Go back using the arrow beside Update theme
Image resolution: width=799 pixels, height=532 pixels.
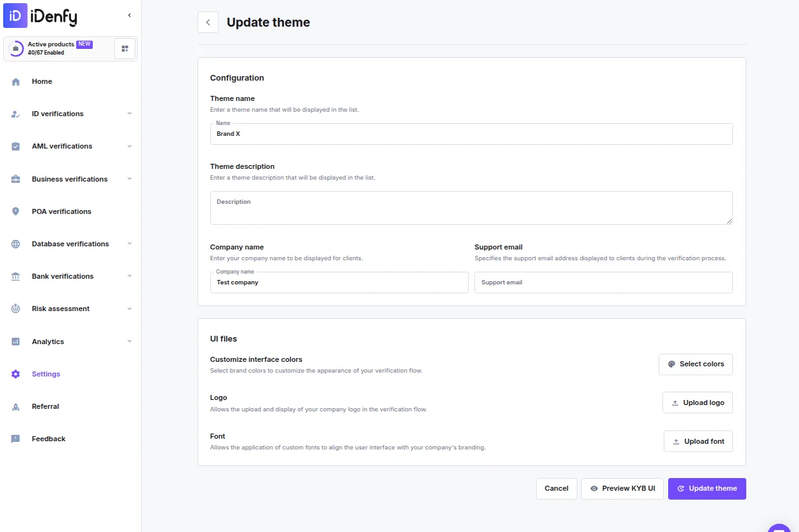[x=208, y=22]
